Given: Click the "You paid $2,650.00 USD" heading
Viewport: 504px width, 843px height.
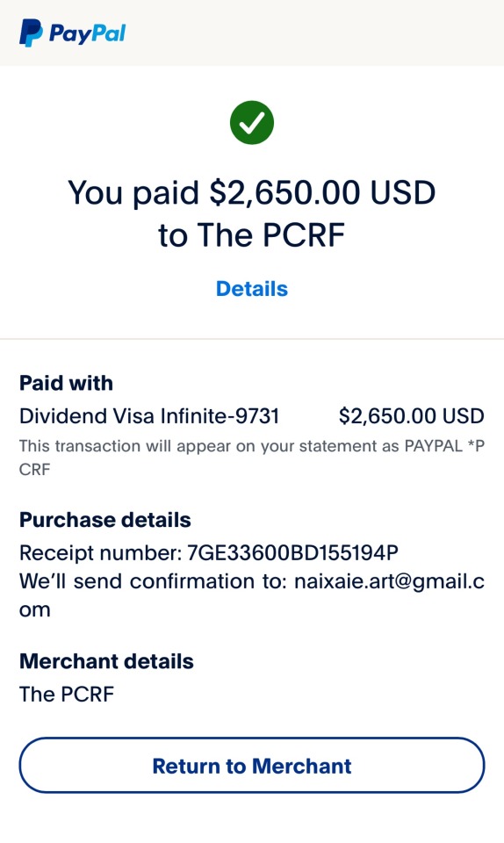Looking at the screenshot, I should [x=251, y=192].
